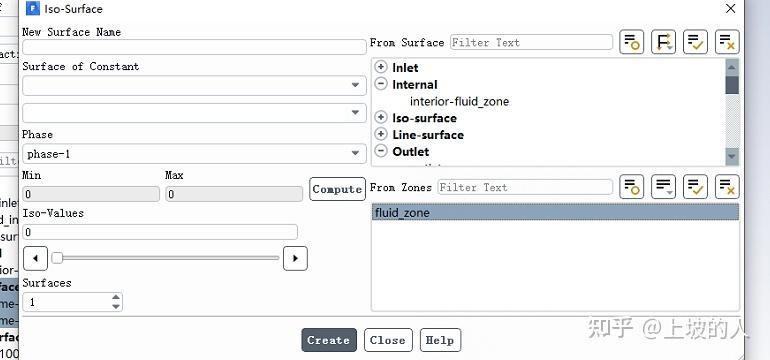The height and width of the screenshot is (360, 770).
Task: Open the Surface of Constant dropdown
Action: coord(194,85)
